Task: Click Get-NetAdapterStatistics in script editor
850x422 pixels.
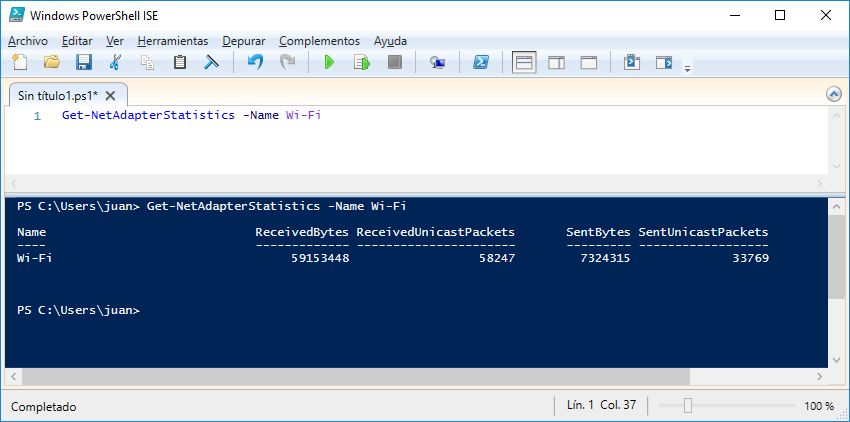Action: click(149, 115)
